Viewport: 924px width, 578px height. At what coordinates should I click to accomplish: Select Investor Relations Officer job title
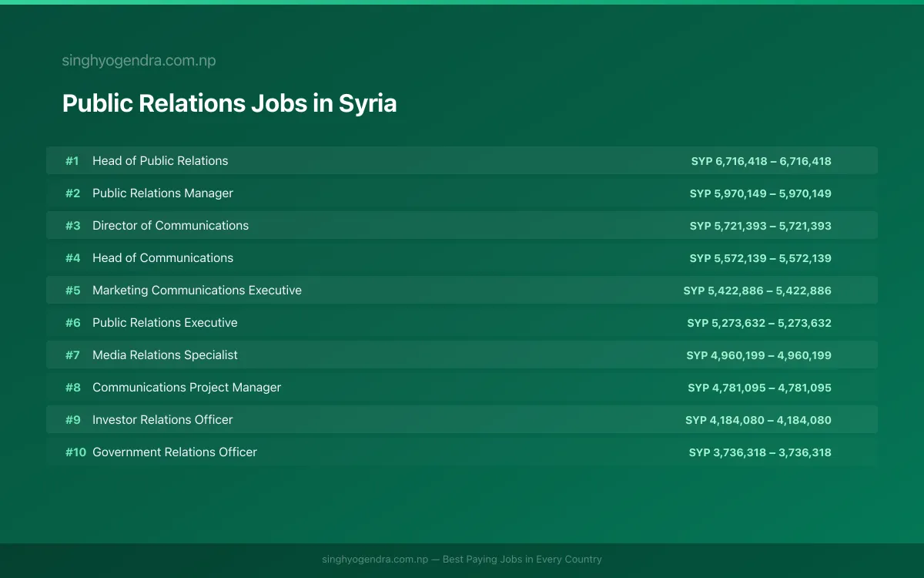pyautogui.click(x=162, y=420)
